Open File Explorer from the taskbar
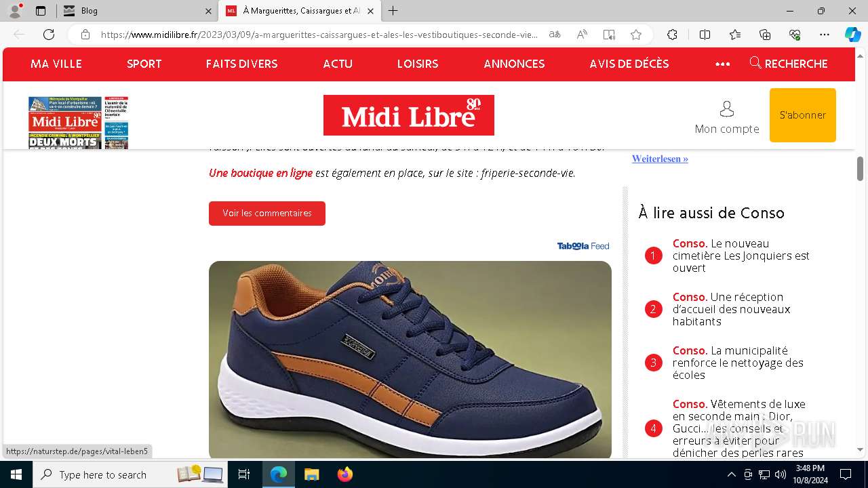This screenshot has width=868, height=488. [x=311, y=474]
